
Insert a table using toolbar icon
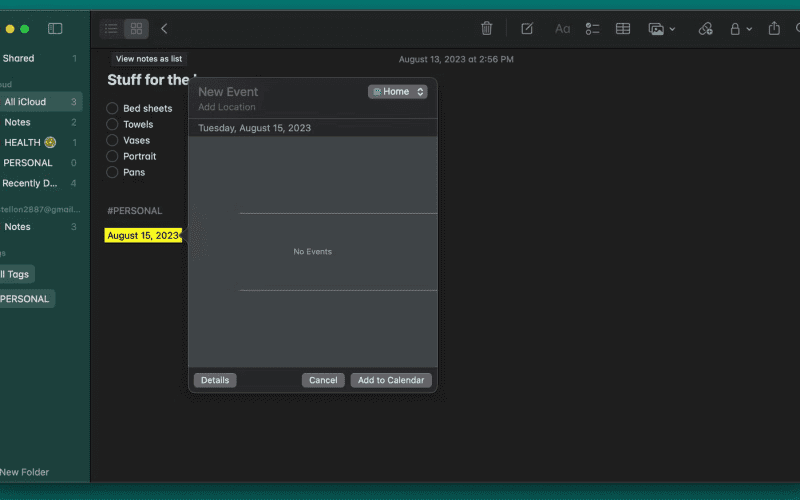pyautogui.click(x=623, y=29)
